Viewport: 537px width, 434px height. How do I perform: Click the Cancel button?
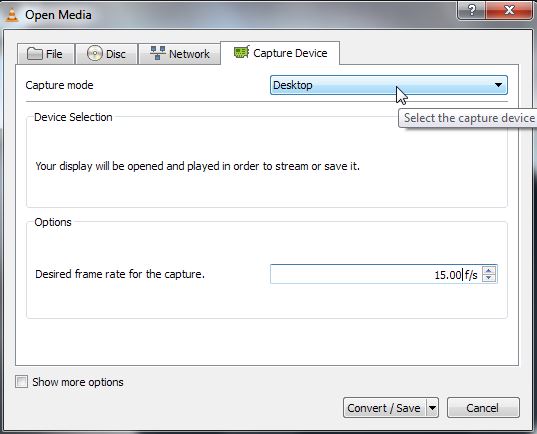point(483,408)
